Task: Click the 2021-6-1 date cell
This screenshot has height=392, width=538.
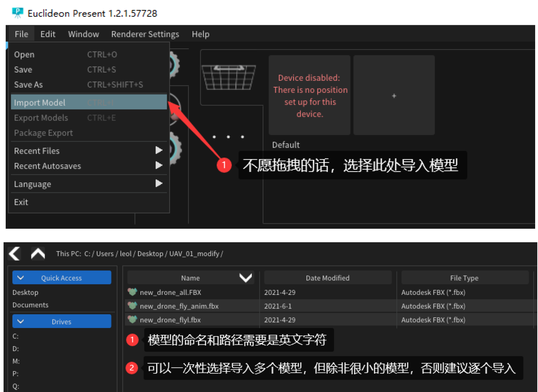Action: point(278,306)
